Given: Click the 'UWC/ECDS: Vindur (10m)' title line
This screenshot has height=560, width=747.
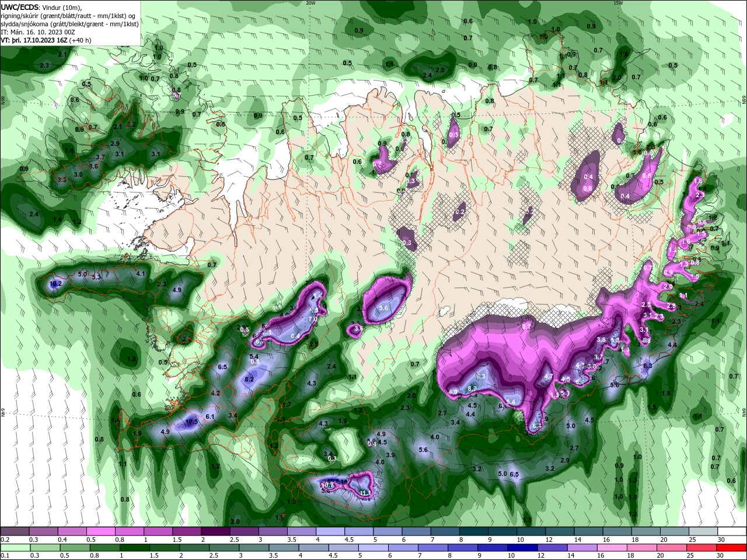Looking at the screenshot, I should coord(42,7).
